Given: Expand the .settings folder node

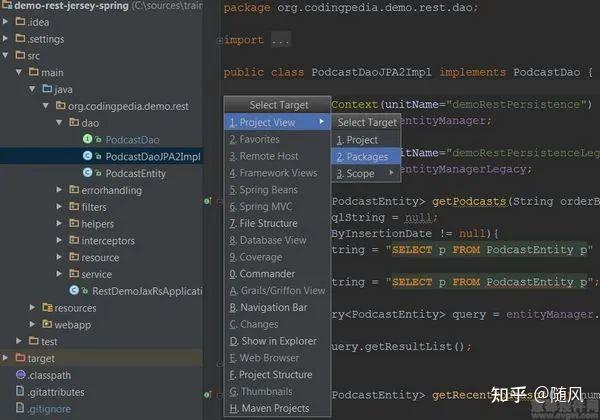Looking at the screenshot, I should pos(5,39).
